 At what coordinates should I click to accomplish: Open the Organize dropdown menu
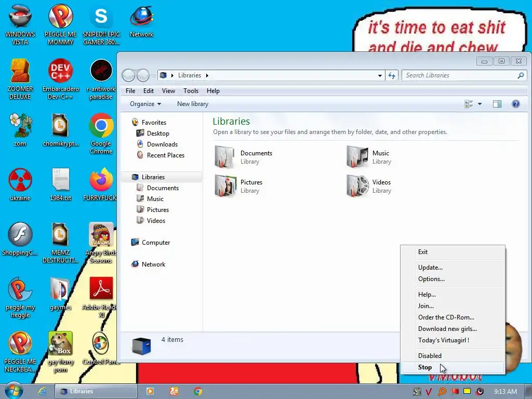click(145, 104)
